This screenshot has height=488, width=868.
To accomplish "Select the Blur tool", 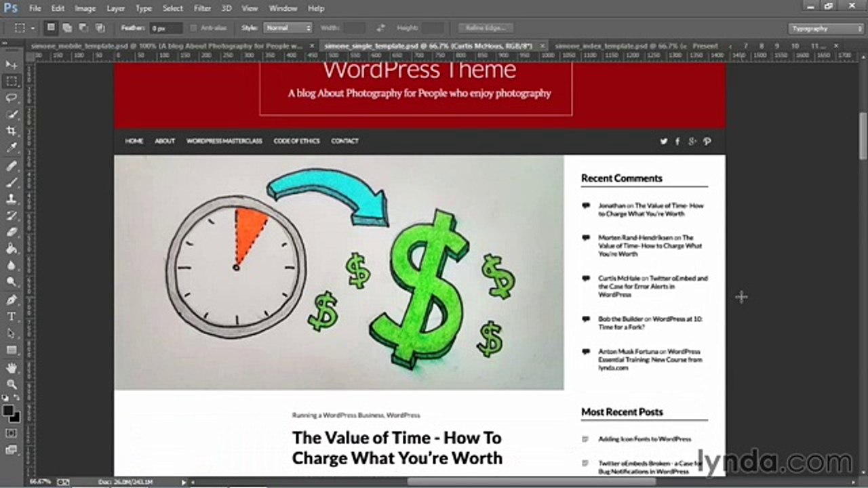I will 12,266.
